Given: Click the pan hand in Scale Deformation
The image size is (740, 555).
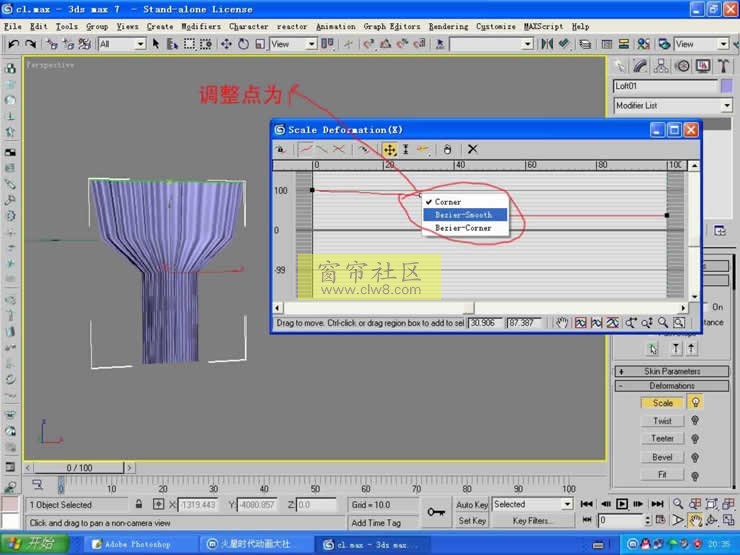Looking at the screenshot, I should 561,323.
